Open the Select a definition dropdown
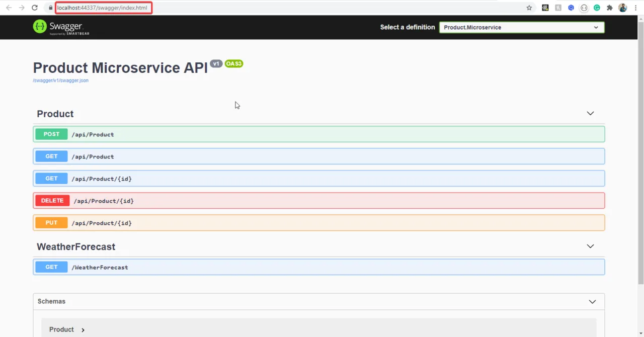The height and width of the screenshot is (337, 644). [x=522, y=27]
